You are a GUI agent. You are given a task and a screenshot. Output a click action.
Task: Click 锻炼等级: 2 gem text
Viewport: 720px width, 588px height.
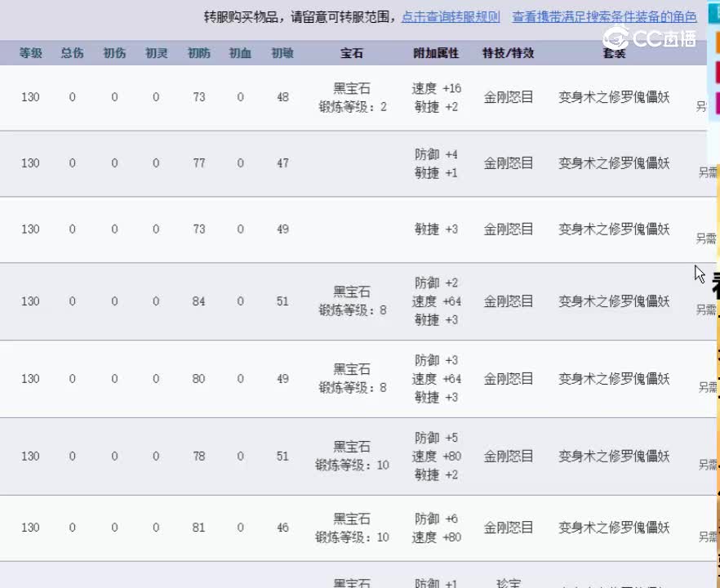pyautogui.click(x=353, y=107)
